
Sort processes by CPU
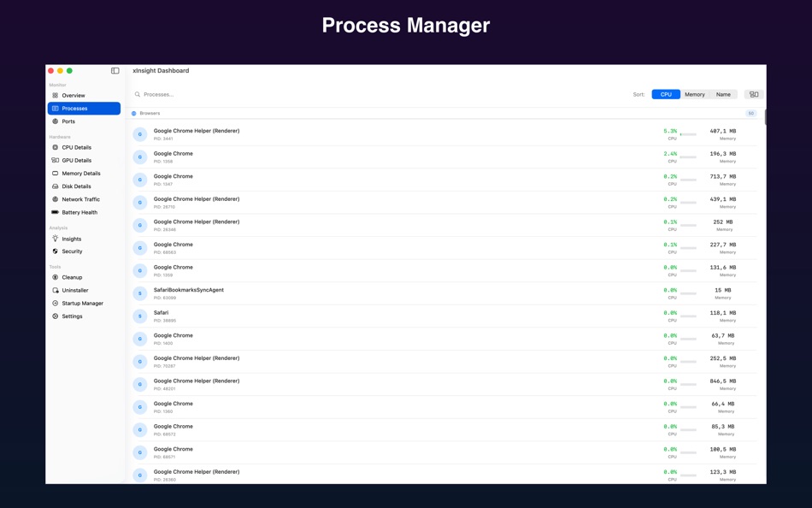666,94
